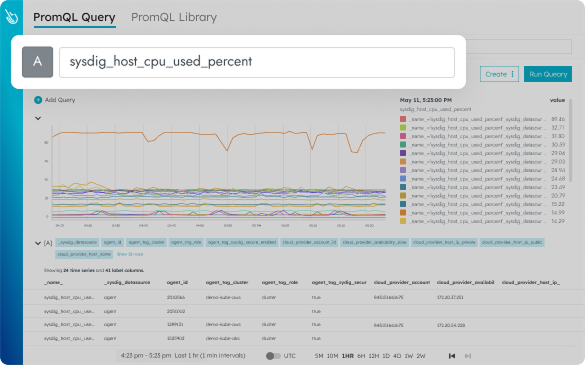Viewport: 585px width, 365px height.
Task: Select the 4D time range
Action: 397,356
